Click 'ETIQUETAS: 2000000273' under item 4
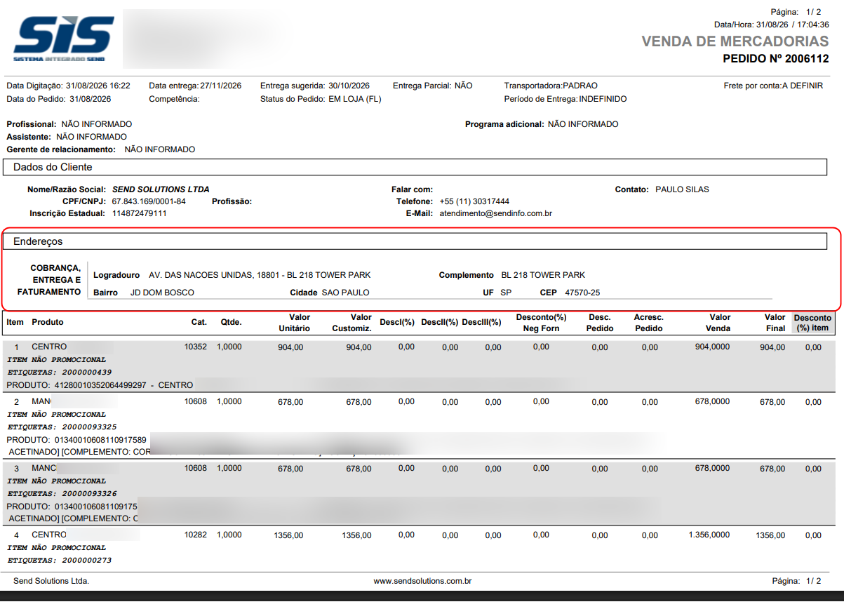844x616 pixels. 59,560
